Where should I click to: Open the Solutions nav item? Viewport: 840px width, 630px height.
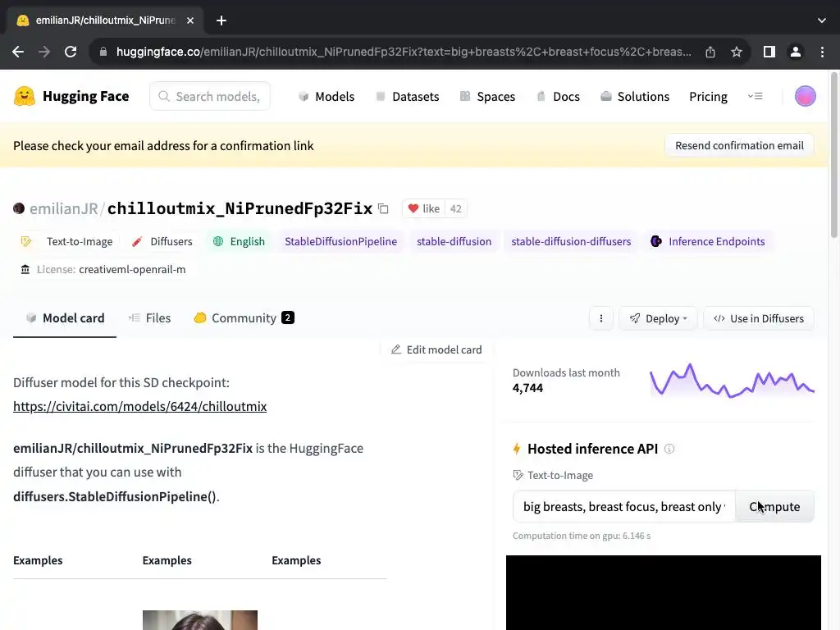pyautogui.click(x=635, y=97)
